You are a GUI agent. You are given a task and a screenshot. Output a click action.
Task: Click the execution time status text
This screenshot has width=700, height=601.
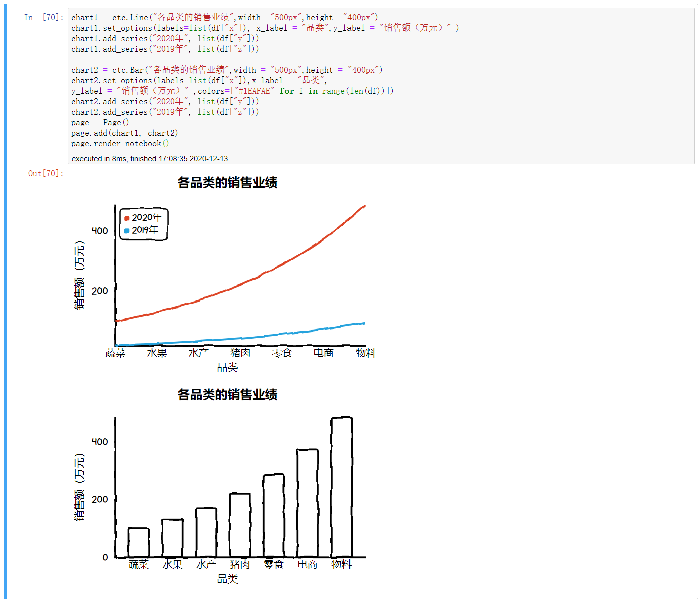tap(150, 159)
